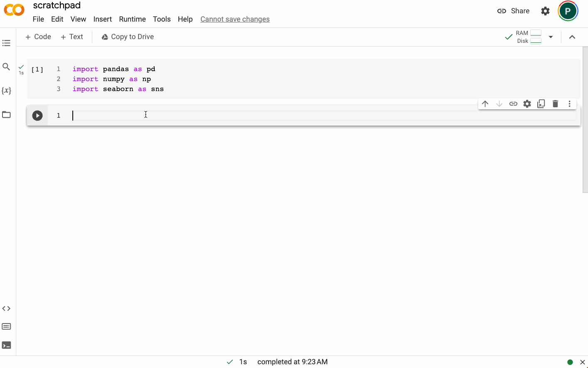588x368 pixels.
Task: Open the code snippets panel
Action: [x=6, y=309]
